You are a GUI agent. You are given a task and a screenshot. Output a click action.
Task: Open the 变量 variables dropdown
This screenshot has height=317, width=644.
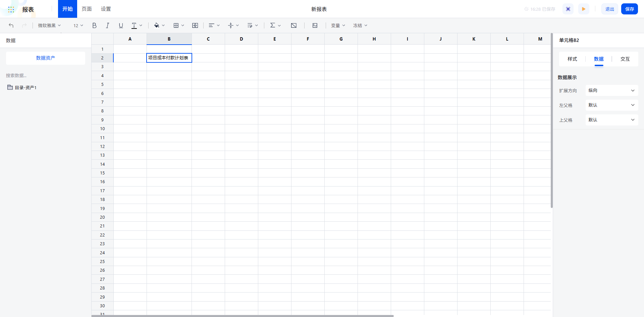[338, 25]
